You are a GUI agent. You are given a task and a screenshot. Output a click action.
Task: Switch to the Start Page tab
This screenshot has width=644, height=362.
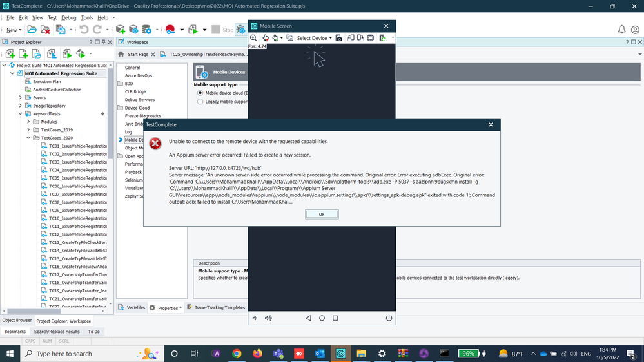click(x=137, y=54)
